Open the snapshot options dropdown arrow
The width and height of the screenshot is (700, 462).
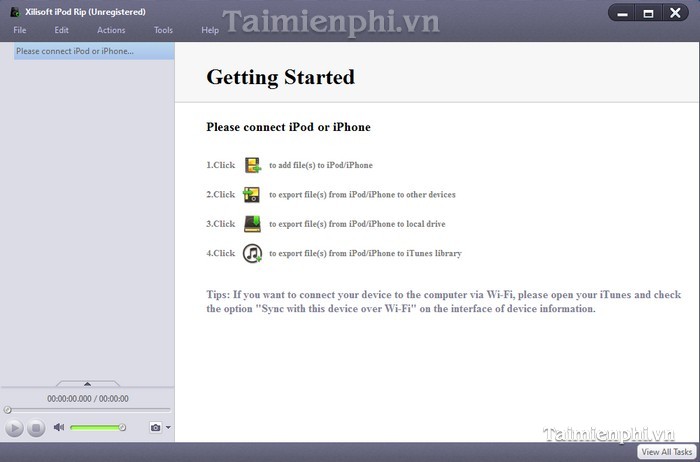point(168,428)
